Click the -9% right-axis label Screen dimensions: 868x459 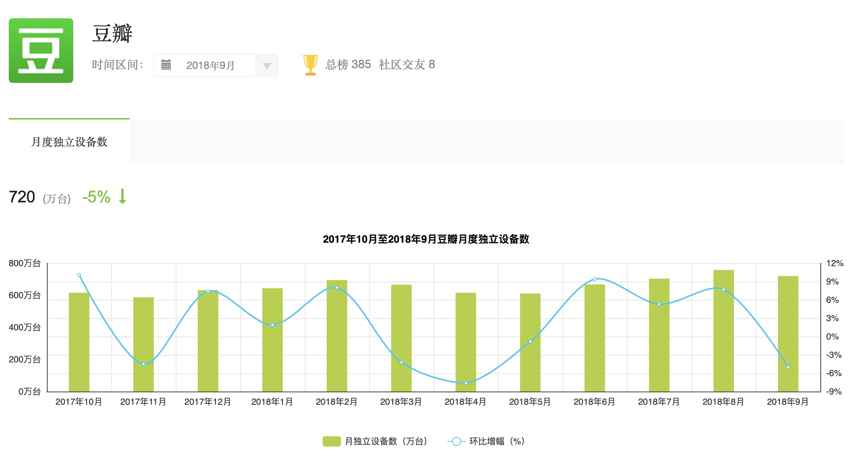(x=834, y=392)
